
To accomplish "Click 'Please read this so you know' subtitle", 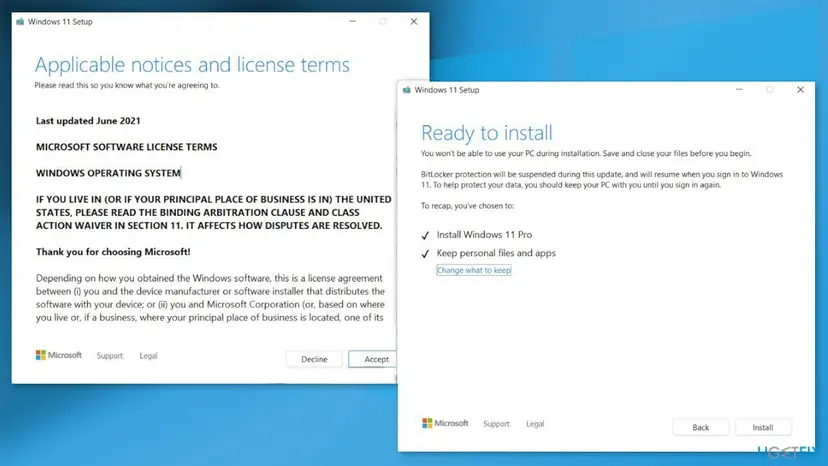I will [x=127, y=85].
